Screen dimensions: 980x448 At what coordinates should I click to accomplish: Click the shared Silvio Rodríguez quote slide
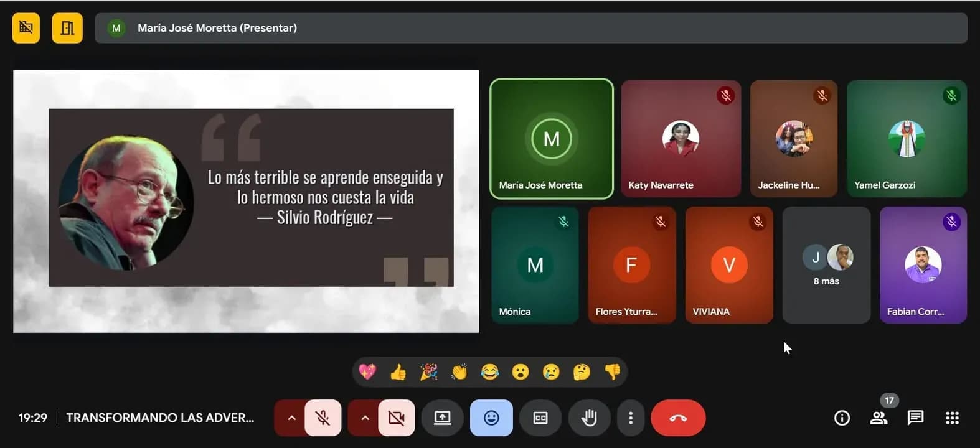[247, 201]
